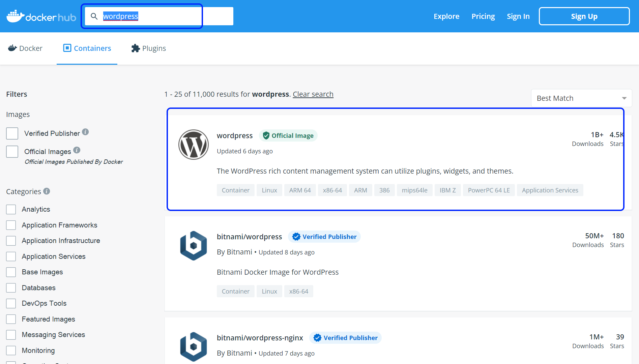Viewport: 639px width, 364px height.
Task: Click the bitnami/wordpress logo
Action: (194, 246)
